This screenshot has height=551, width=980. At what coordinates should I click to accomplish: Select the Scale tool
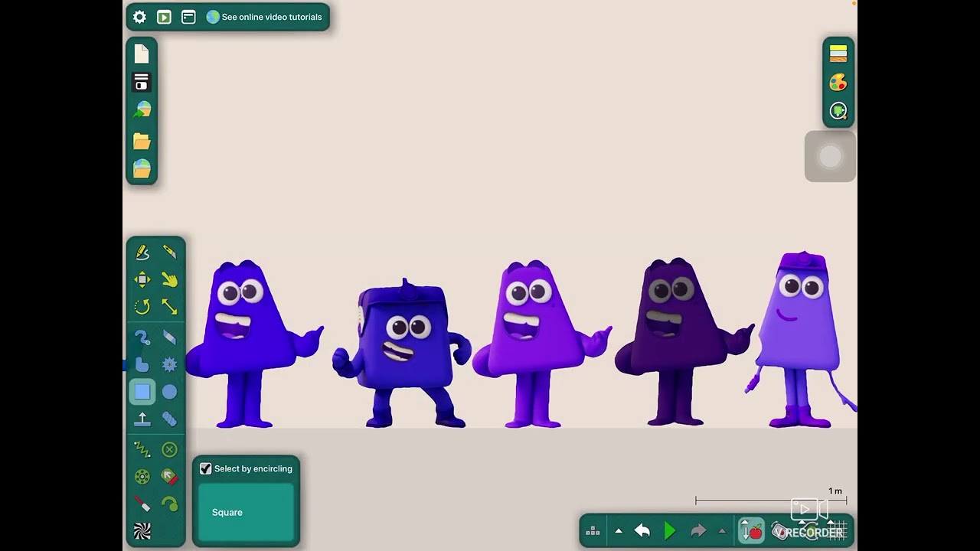click(x=169, y=307)
